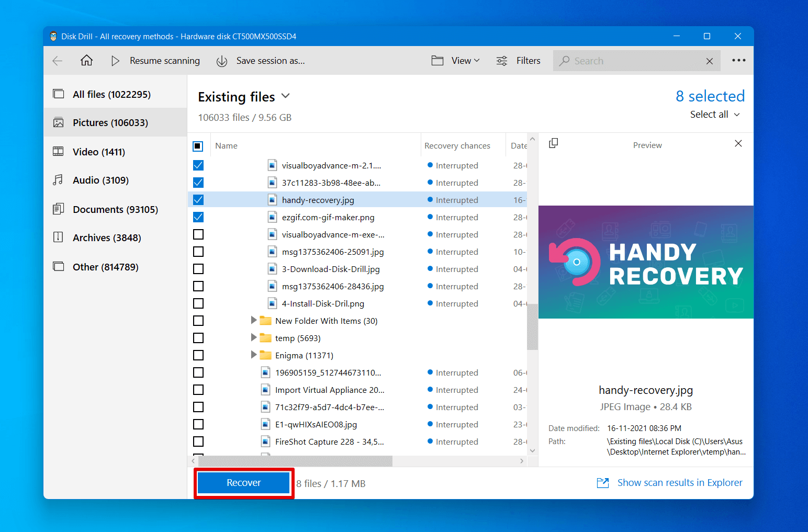Expand the Enigma (11371) folder
This screenshot has height=532, width=808.
pos(253,355)
